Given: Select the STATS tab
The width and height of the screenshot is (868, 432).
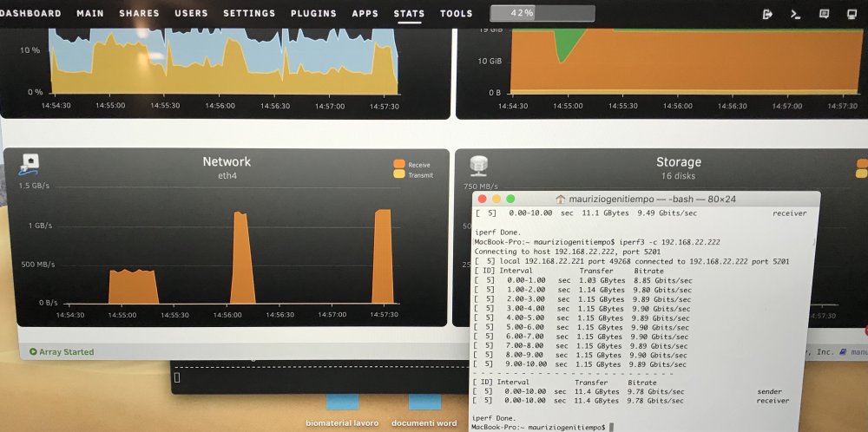Looking at the screenshot, I should (x=409, y=13).
